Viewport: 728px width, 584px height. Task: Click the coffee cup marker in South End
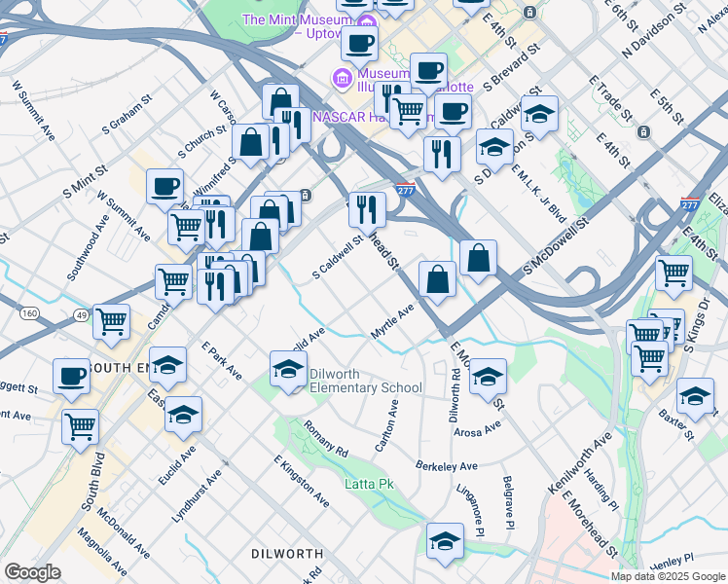click(72, 376)
